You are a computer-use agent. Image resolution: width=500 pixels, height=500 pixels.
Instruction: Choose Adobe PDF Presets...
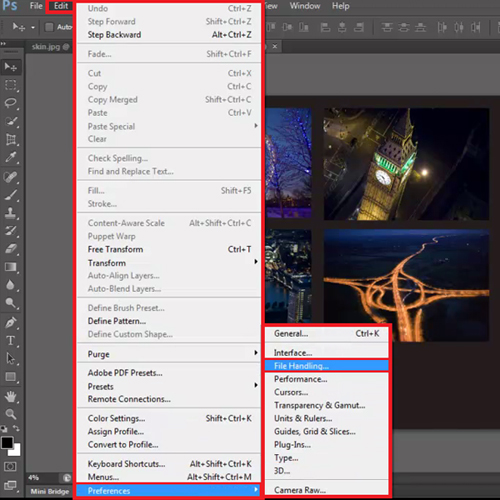[169, 373]
